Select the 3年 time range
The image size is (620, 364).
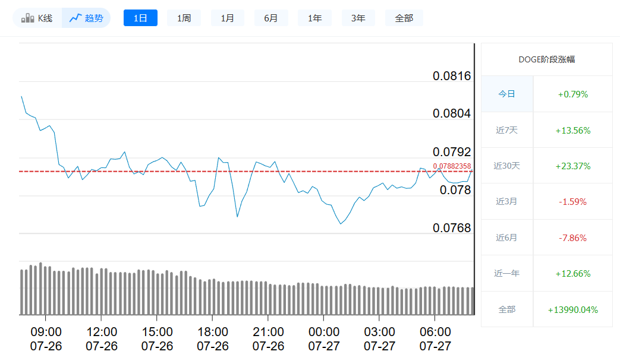coord(358,17)
